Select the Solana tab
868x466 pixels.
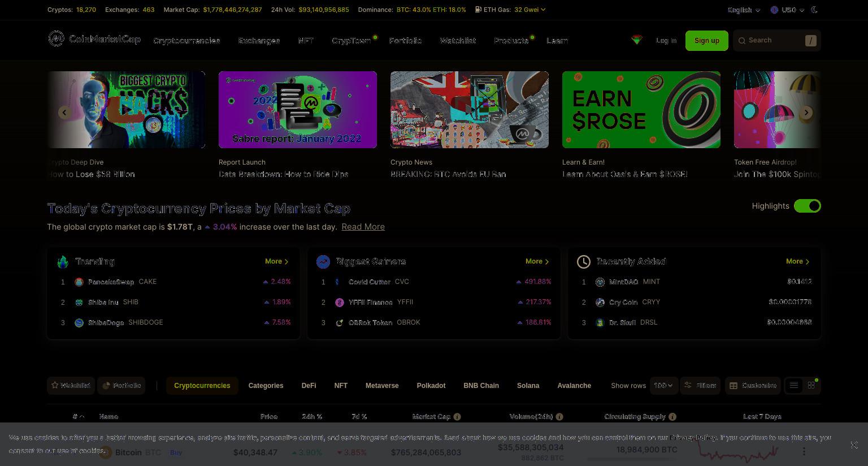528,386
